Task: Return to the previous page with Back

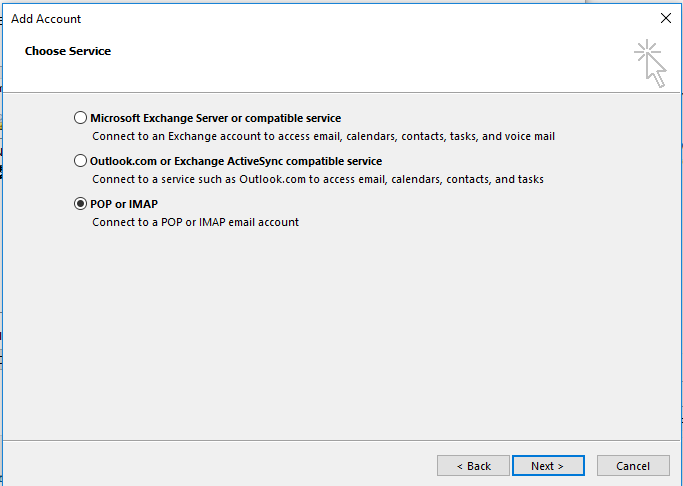Action: tap(473, 466)
